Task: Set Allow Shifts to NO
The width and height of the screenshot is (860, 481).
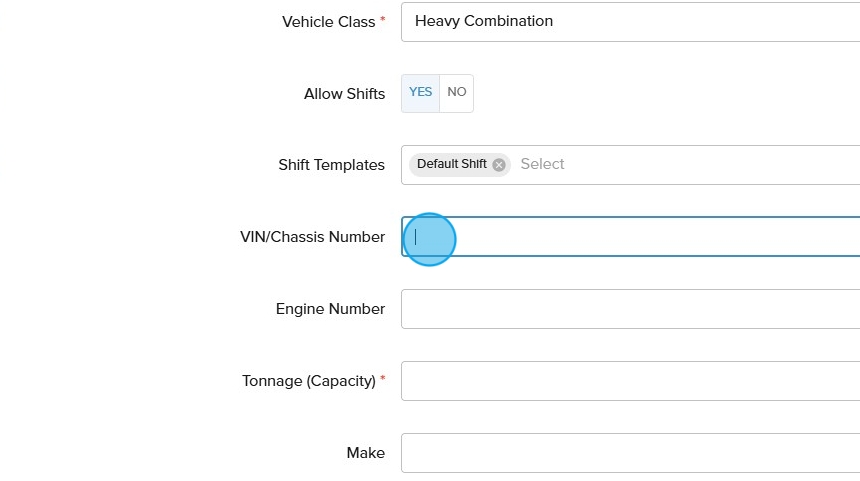Action: 457,93
